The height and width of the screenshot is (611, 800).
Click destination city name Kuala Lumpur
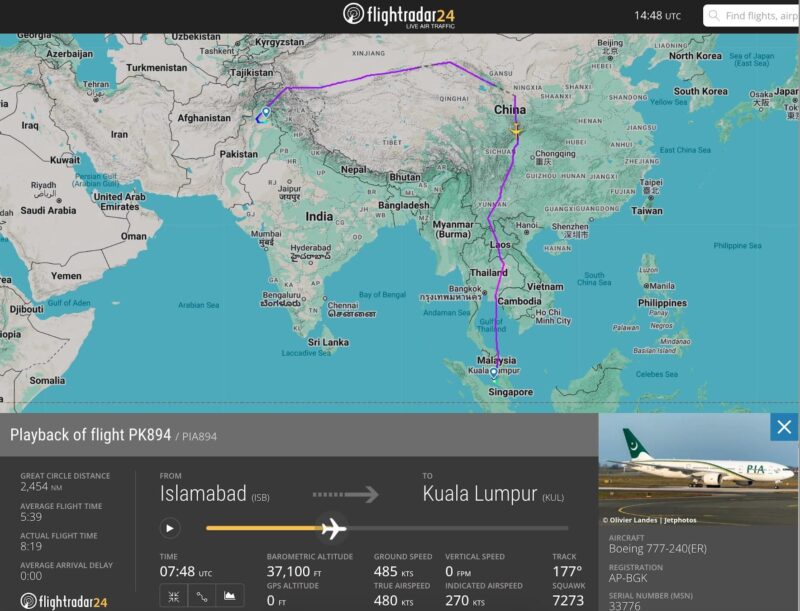[480, 494]
